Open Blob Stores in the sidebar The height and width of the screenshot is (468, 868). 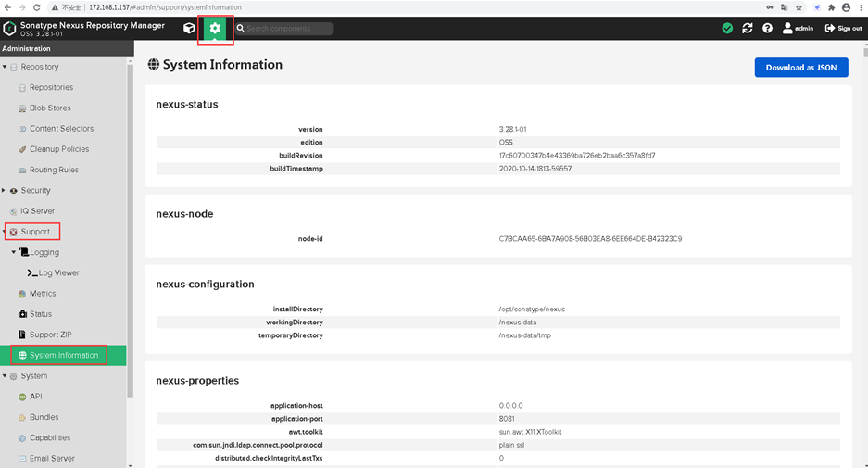click(50, 108)
